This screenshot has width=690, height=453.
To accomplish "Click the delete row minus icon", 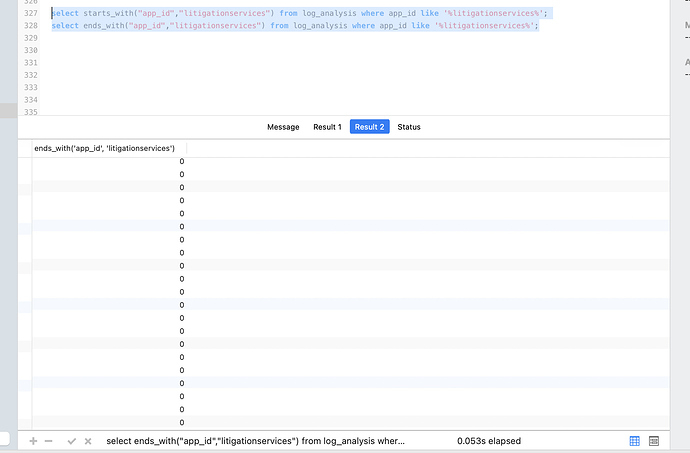I will click(49, 441).
